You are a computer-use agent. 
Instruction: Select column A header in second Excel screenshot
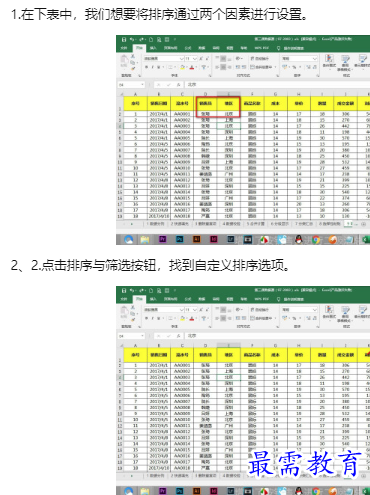(135, 345)
